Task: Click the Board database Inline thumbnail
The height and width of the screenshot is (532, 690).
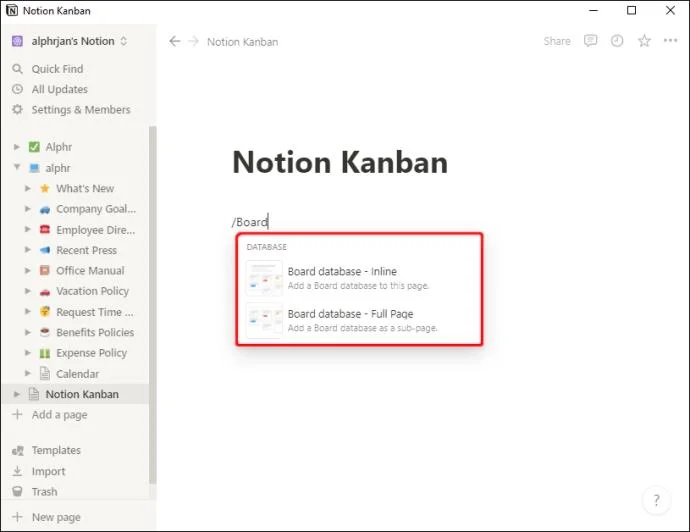Action: click(x=264, y=278)
